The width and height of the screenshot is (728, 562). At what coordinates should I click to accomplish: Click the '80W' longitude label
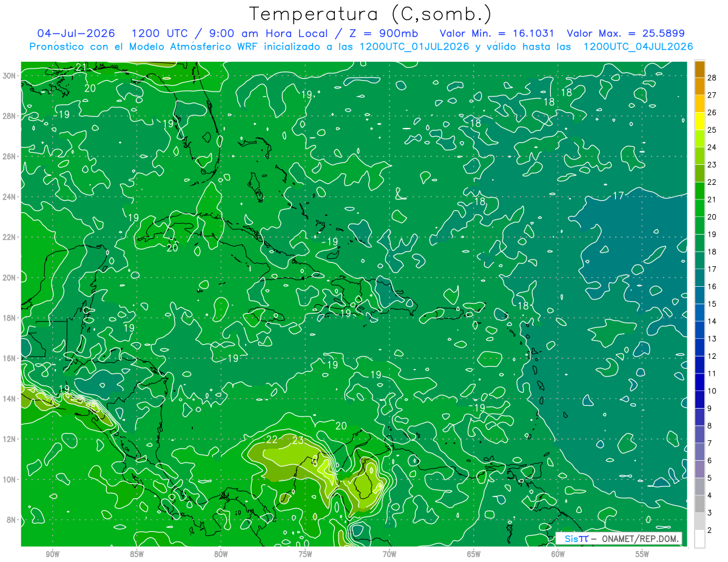[x=221, y=554]
